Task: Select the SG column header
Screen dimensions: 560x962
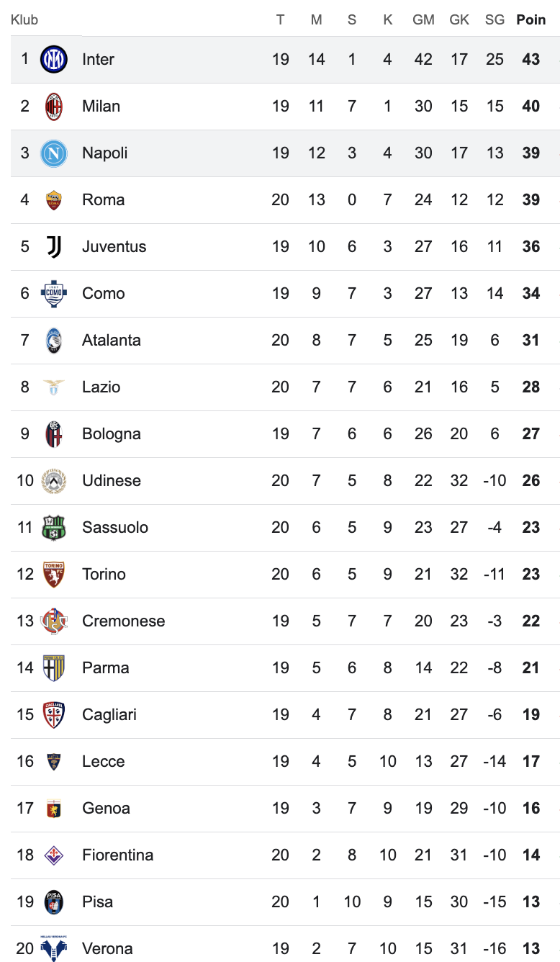Action: click(x=494, y=20)
